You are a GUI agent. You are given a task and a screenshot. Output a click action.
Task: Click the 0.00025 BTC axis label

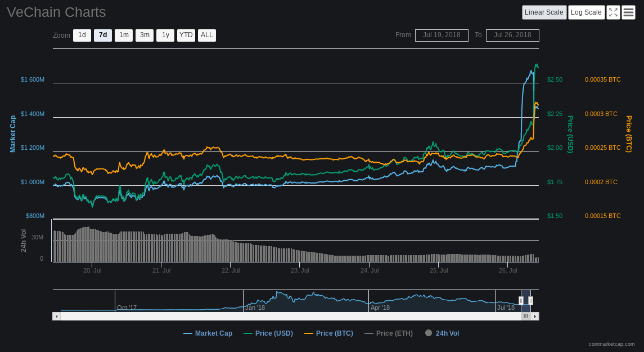pyautogui.click(x=603, y=148)
